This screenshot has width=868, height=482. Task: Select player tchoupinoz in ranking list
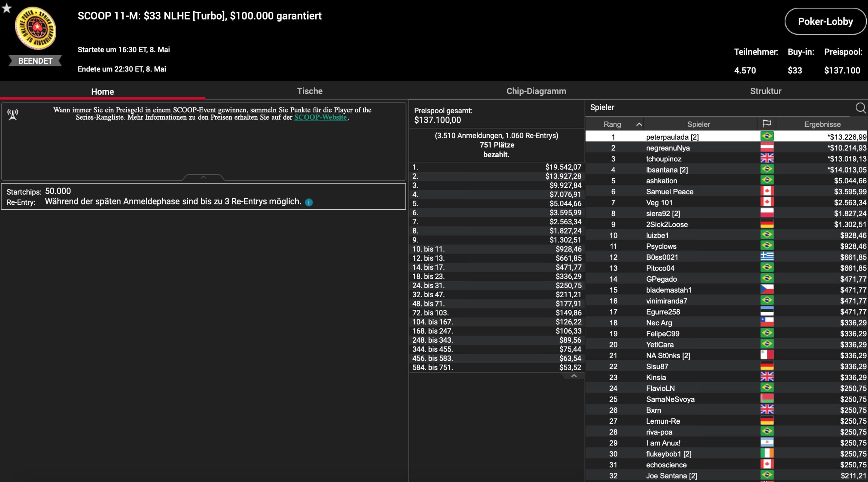tap(664, 159)
